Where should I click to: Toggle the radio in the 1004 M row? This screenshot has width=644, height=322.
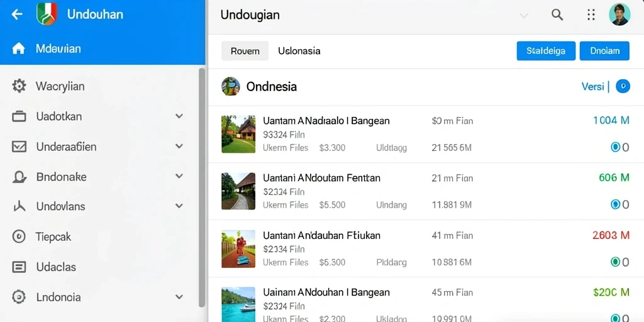tap(615, 147)
